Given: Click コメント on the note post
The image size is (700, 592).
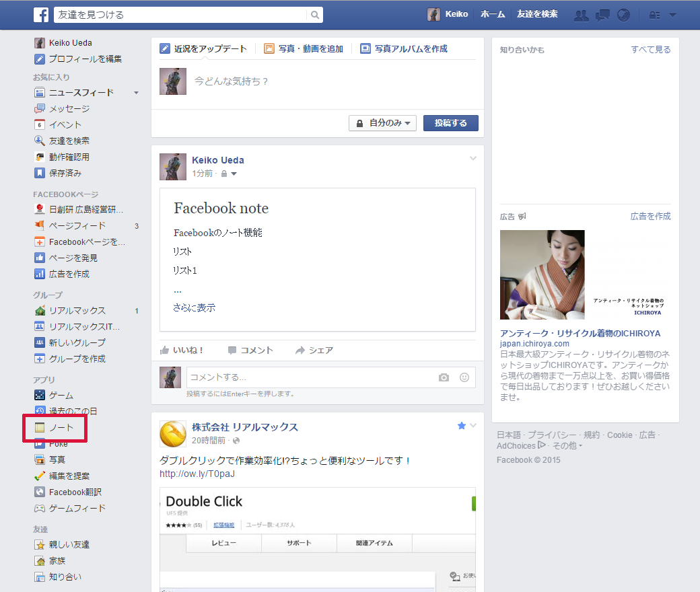Looking at the screenshot, I should [x=250, y=350].
